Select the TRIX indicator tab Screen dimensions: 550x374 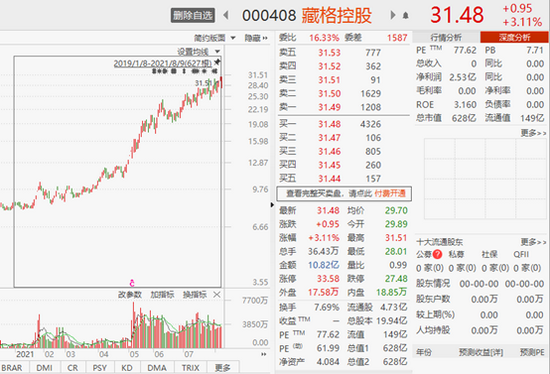(x=190, y=368)
